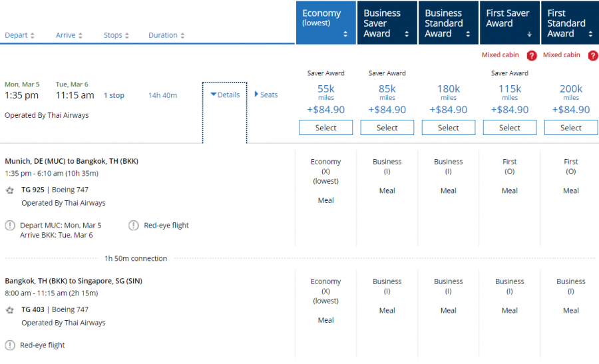
Task: Sort results by Stops column
Action: point(116,35)
